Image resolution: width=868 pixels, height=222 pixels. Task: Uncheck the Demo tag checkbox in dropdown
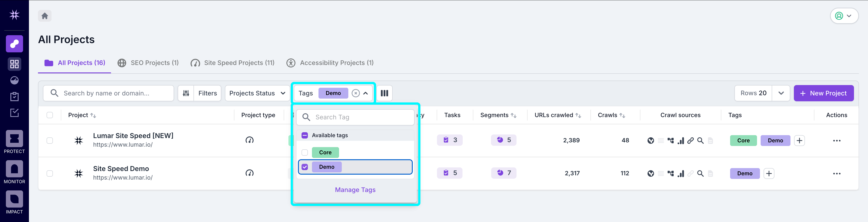tap(305, 167)
